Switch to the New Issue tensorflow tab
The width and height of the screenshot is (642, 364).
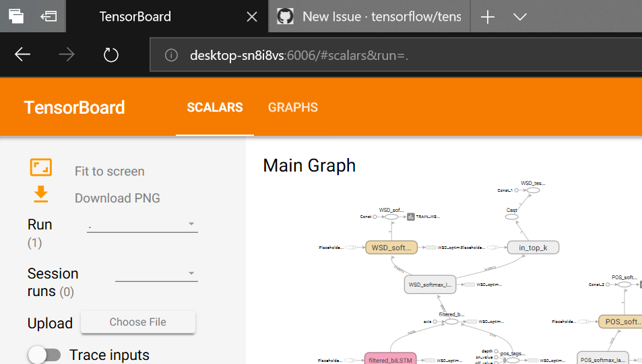click(x=369, y=16)
